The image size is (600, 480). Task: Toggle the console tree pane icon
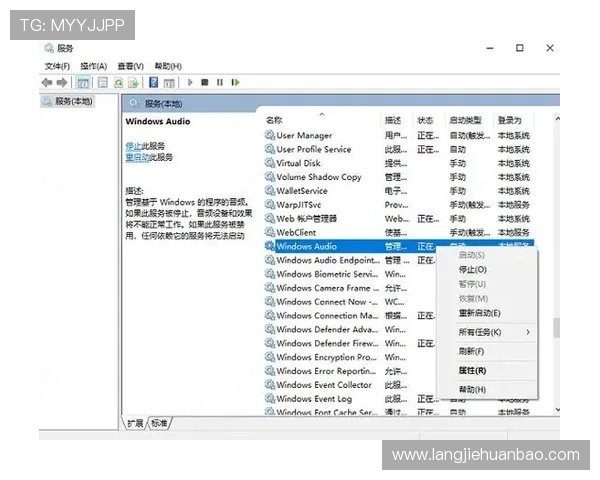(83, 82)
